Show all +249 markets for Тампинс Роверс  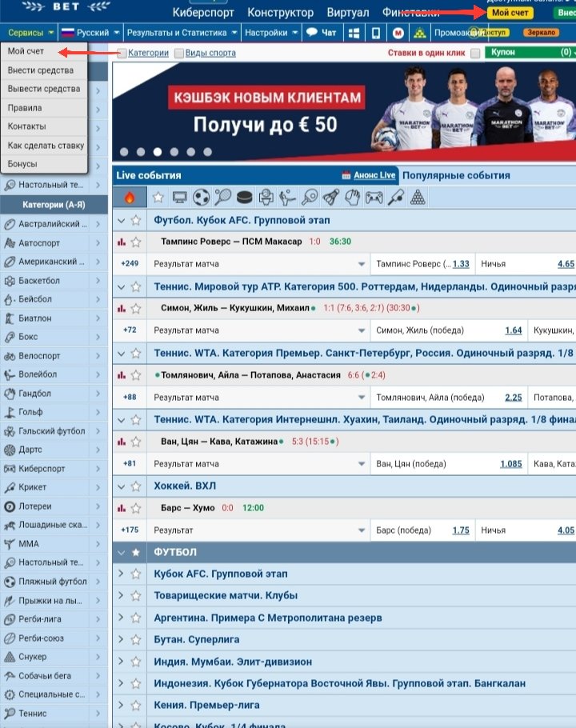click(130, 264)
